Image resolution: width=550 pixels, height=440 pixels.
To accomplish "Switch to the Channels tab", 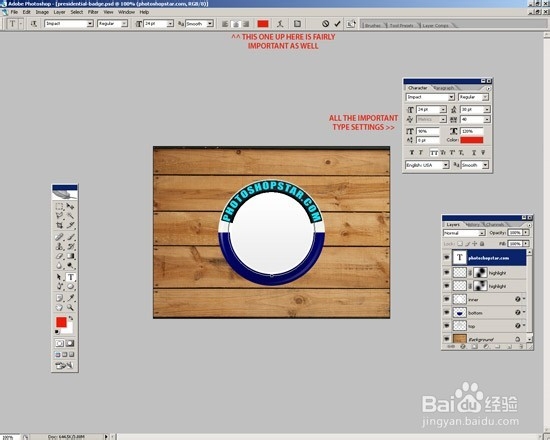I will pyautogui.click(x=495, y=224).
